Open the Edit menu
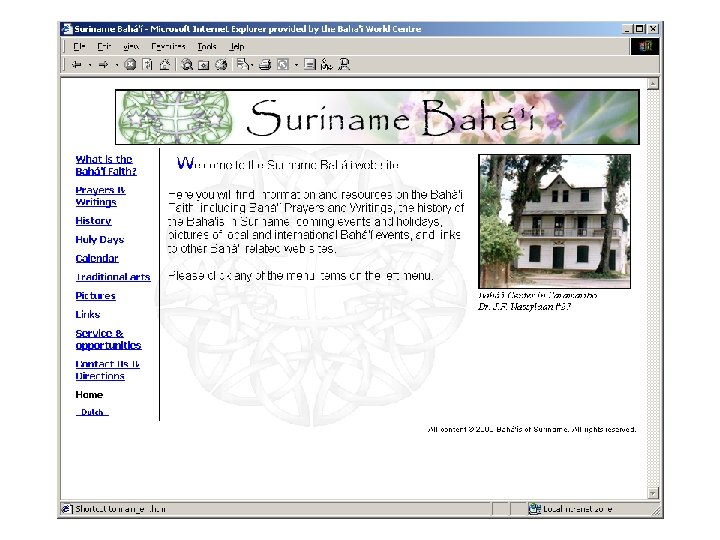Image resolution: width=720 pixels, height=540 pixels. tap(104, 46)
